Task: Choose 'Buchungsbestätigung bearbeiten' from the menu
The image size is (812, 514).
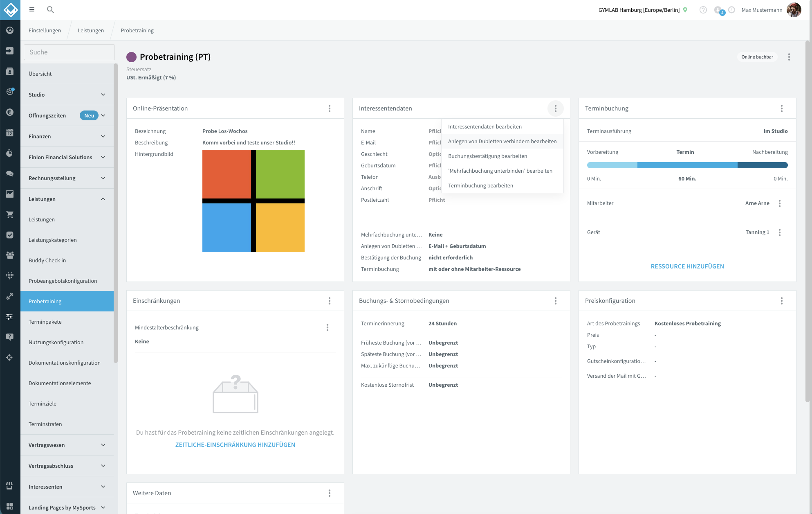Action: click(x=488, y=156)
